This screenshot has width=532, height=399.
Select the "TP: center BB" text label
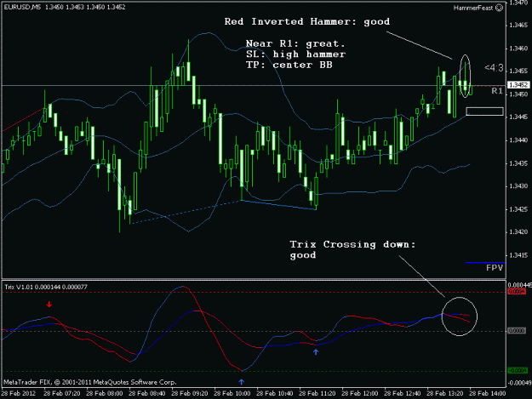pyautogui.click(x=289, y=65)
